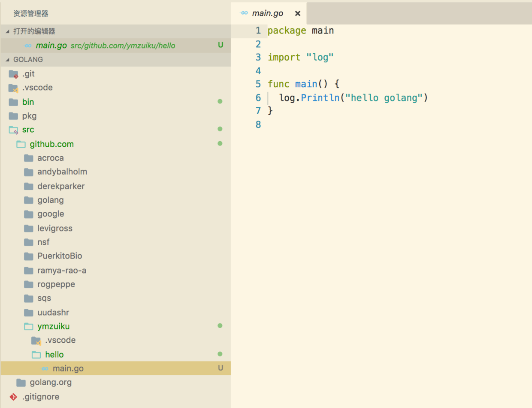This screenshot has width=532, height=408.
Task: Click the .vscode folder icon at root
Action: click(x=13, y=88)
